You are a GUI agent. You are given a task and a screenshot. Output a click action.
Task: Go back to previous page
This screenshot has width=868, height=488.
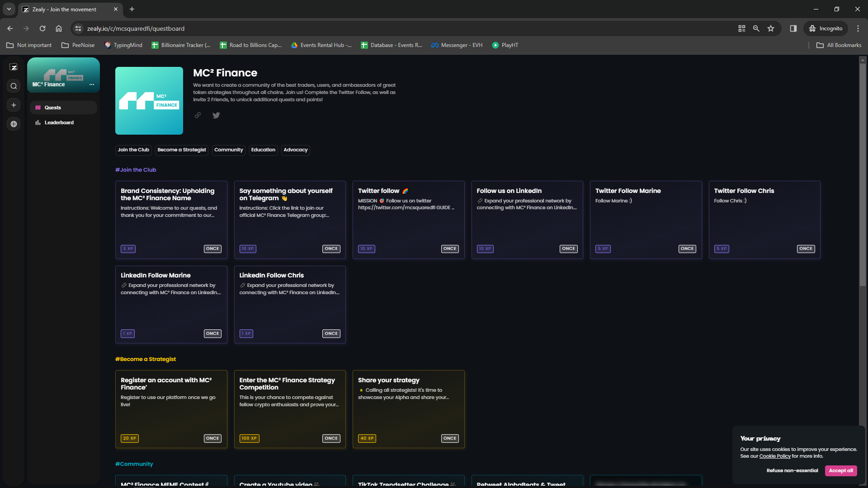(10, 28)
